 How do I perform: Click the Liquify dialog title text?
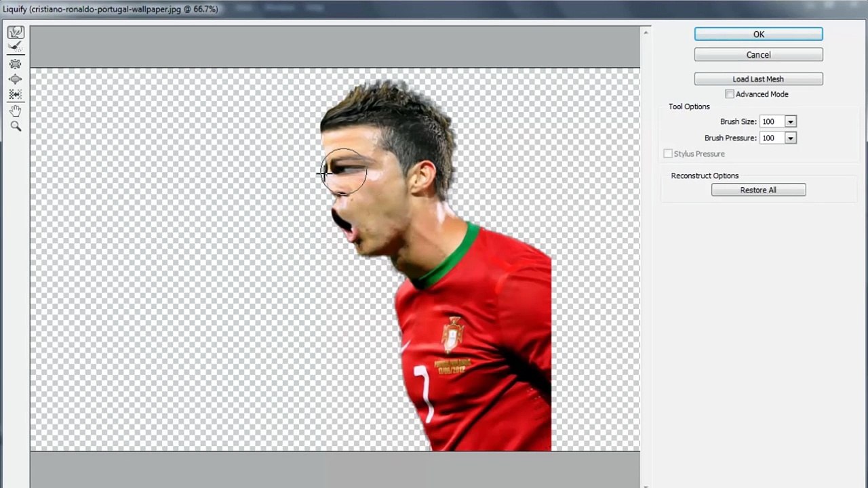[111, 9]
